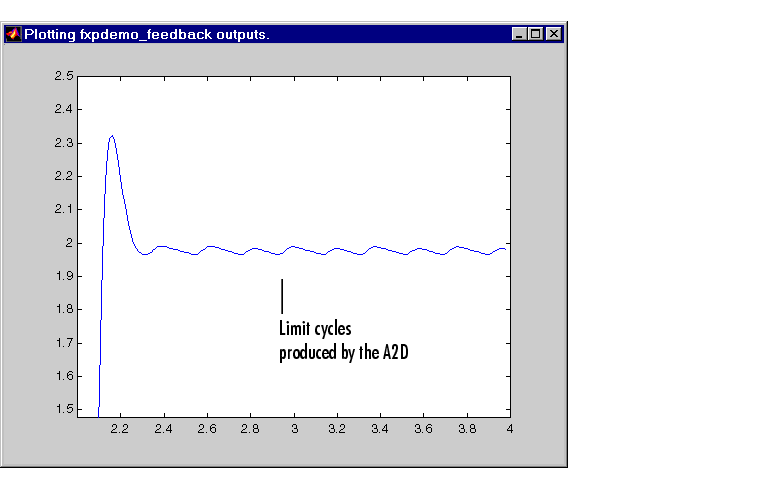775x487 pixels.
Task: Click the 2.6 tick label on the x-axis
Action: point(207,429)
